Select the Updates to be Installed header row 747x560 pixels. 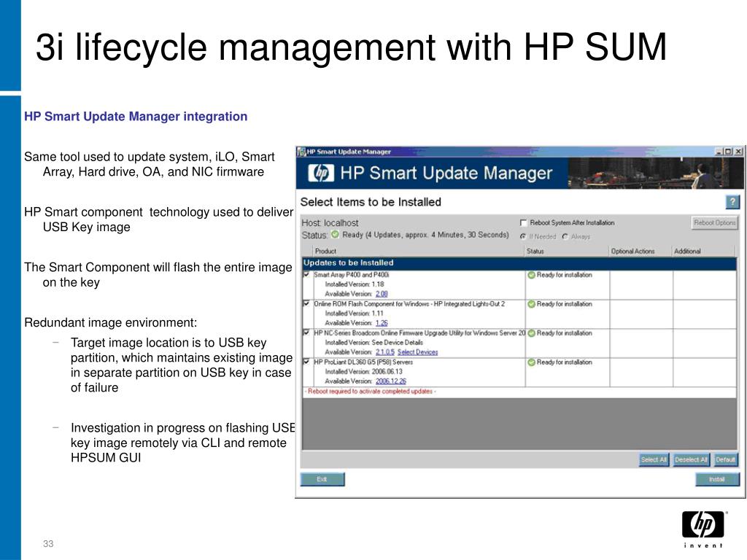tap(519, 262)
